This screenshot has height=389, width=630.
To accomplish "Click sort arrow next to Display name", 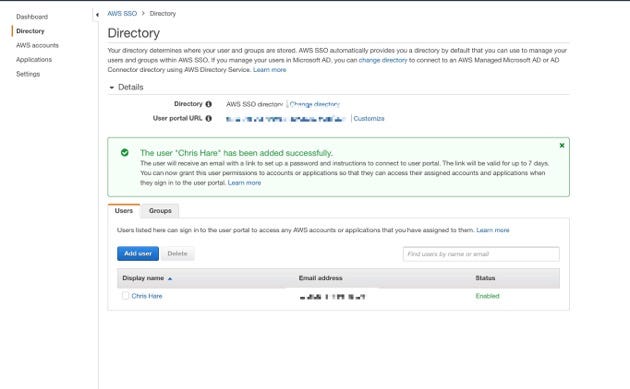I will [x=170, y=278].
